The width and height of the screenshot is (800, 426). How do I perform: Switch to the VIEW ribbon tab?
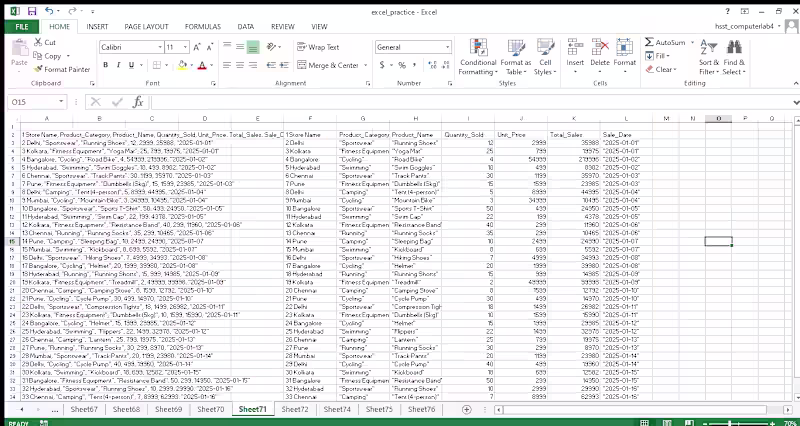[x=319, y=27]
